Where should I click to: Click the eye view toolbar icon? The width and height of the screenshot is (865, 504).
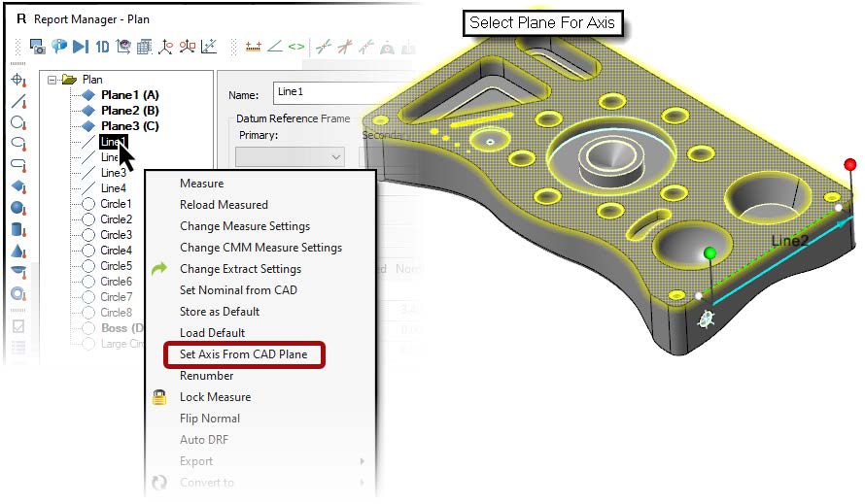123,47
